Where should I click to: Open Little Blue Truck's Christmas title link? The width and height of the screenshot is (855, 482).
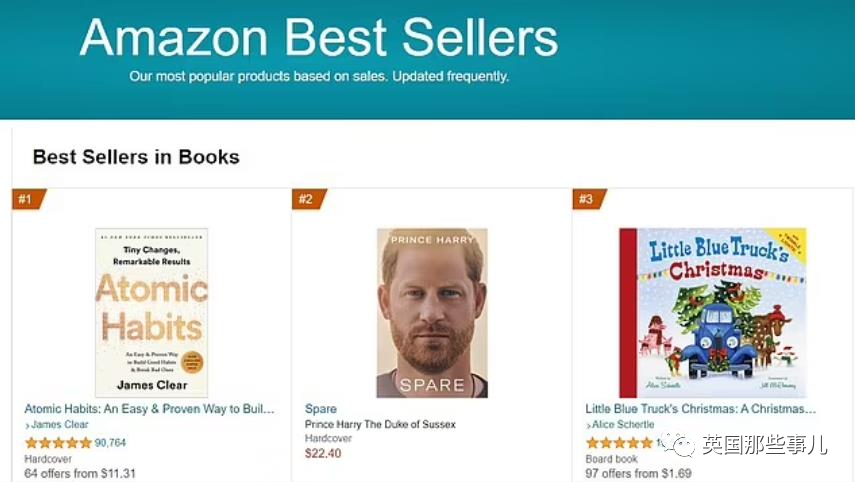tap(701, 409)
